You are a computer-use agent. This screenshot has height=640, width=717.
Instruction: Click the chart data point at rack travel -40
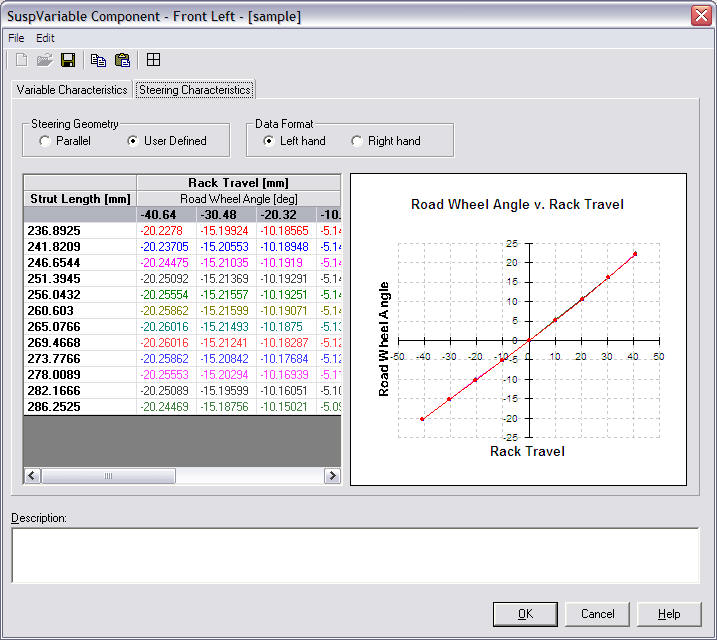pos(422,419)
